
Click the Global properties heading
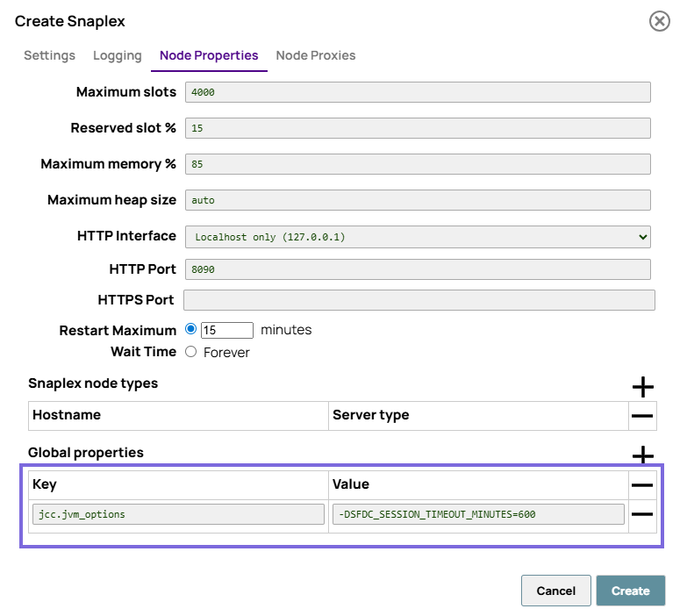[x=86, y=453]
